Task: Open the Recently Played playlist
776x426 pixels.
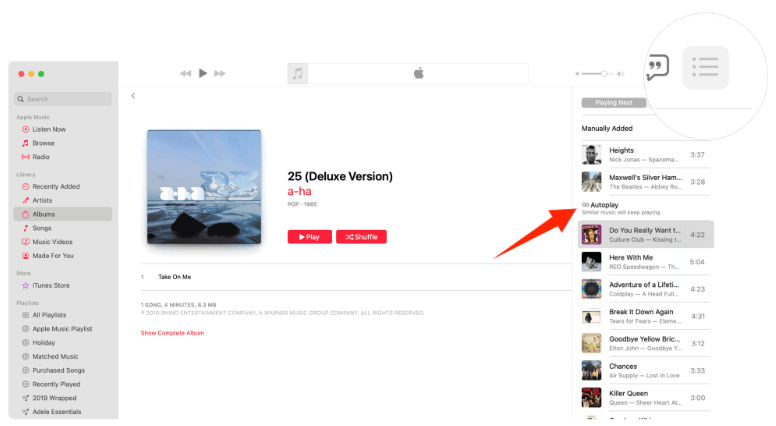Action: coord(56,384)
